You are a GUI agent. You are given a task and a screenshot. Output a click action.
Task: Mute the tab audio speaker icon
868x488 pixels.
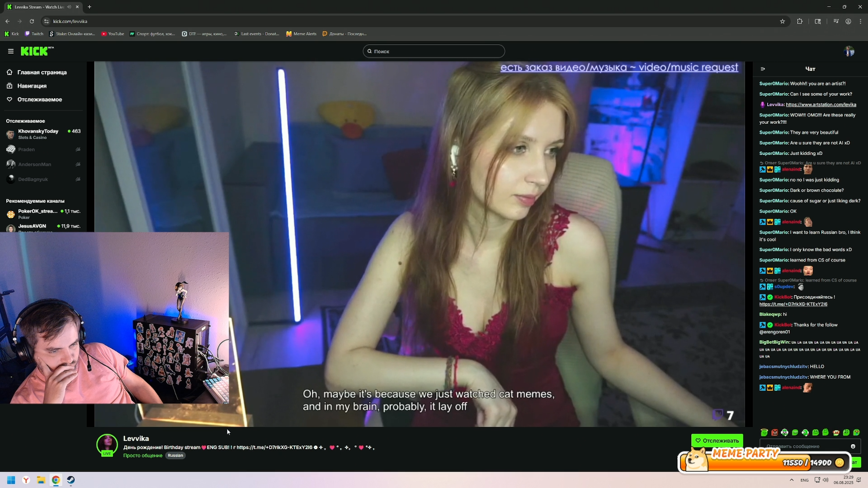pos(69,7)
